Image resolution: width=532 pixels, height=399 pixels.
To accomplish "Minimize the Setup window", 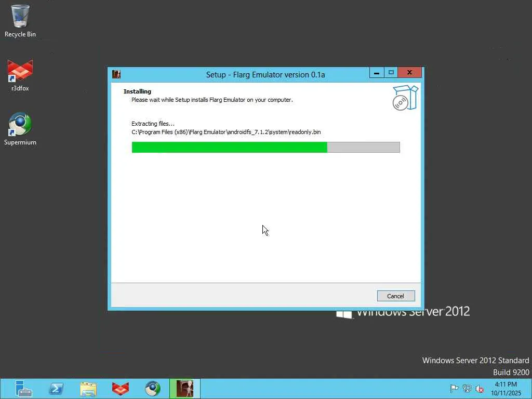I will (377, 73).
